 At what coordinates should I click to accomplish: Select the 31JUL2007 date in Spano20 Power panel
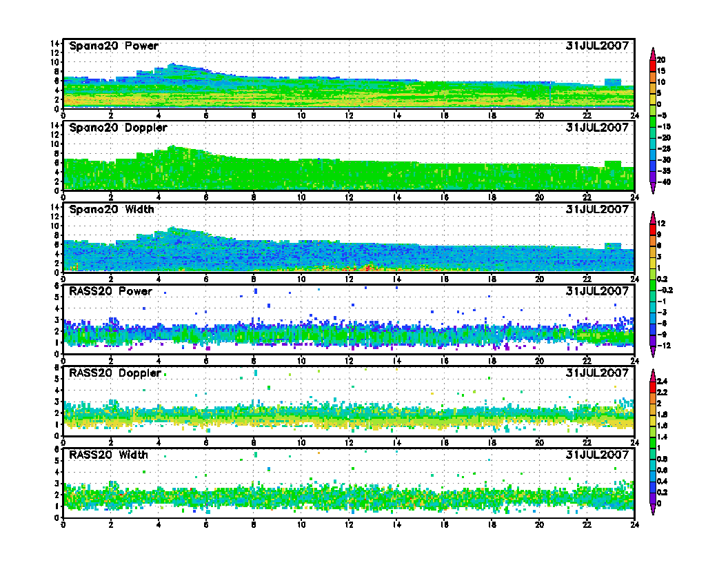point(597,46)
